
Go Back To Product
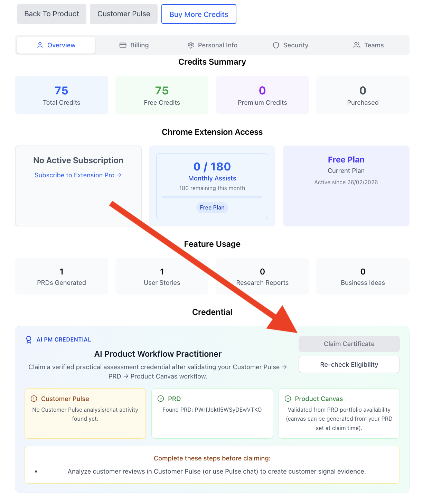coord(51,14)
